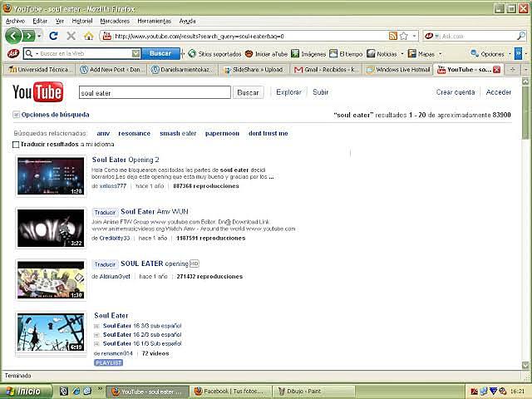
Task: Switch to Facebook taskbar window
Action: 232,392
